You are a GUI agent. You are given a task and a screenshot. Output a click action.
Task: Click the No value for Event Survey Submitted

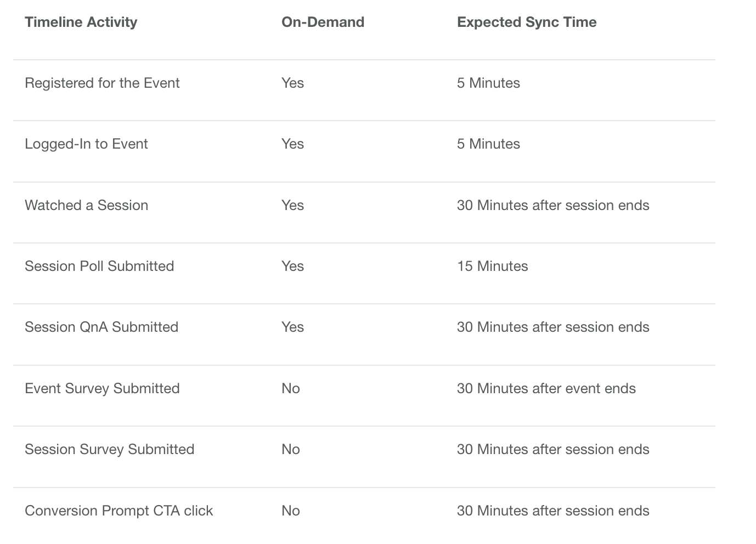[x=290, y=388]
